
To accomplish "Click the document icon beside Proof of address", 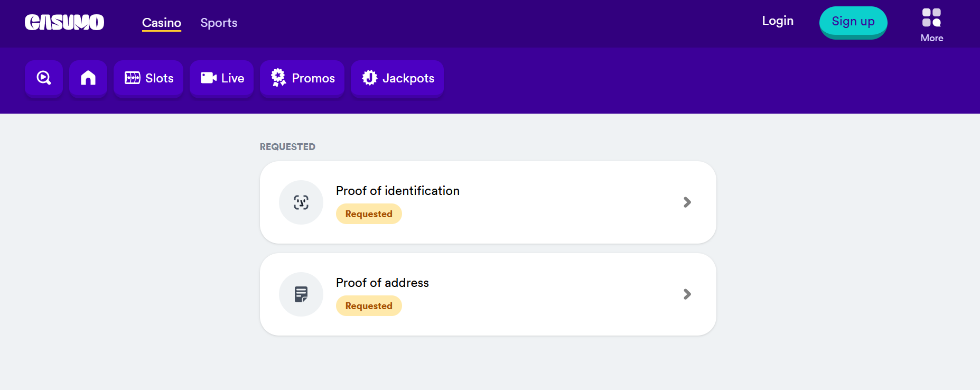I will (x=301, y=294).
